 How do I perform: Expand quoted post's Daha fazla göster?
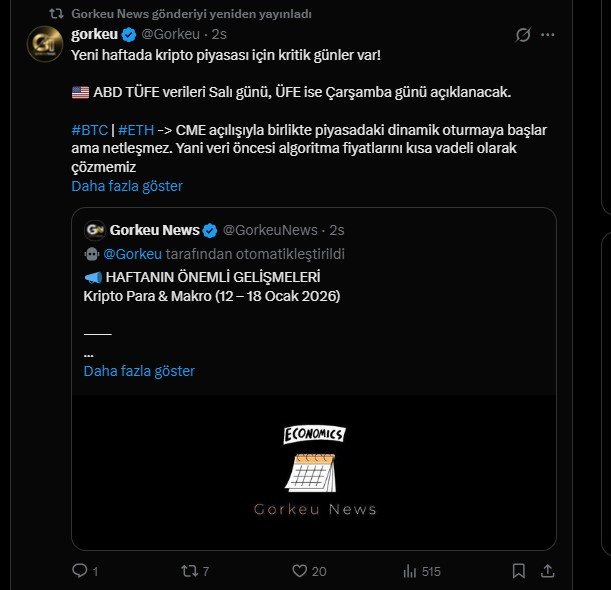[139, 371]
